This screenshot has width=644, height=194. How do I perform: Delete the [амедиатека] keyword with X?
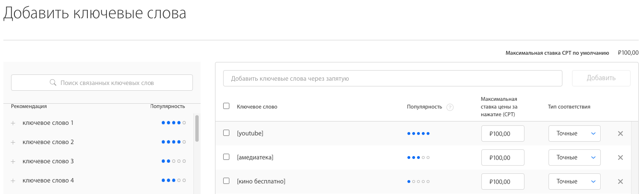coord(620,158)
